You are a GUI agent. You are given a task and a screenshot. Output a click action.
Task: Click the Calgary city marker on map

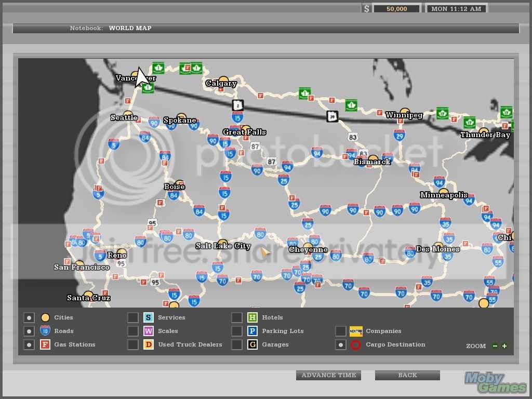pos(223,81)
